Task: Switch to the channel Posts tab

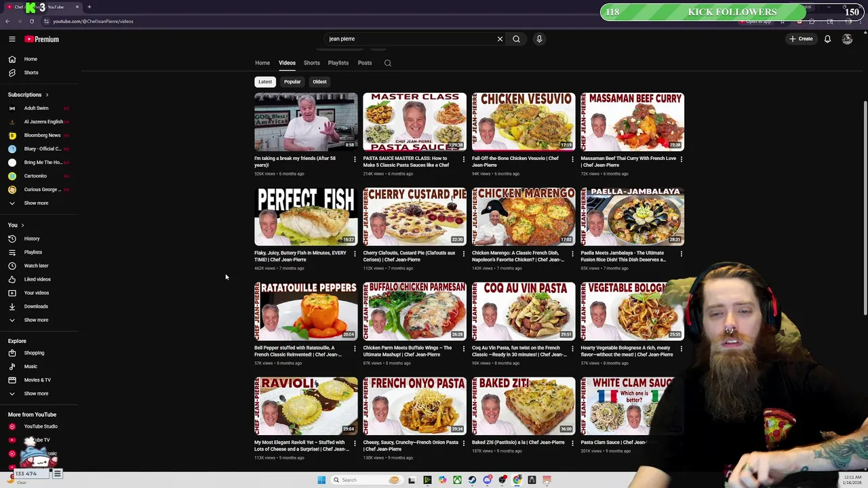Action: coord(365,63)
